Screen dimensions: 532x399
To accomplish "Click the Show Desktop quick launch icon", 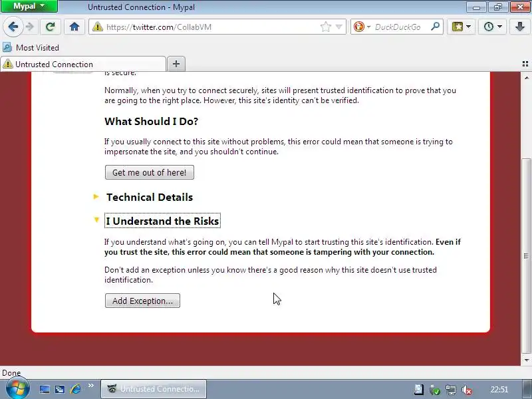I will 45,389.
